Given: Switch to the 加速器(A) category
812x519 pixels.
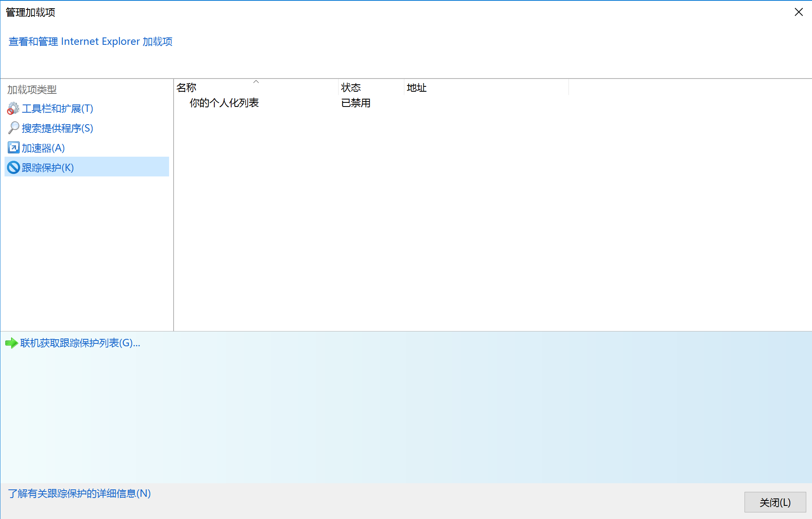Looking at the screenshot, I should point(43,147).
